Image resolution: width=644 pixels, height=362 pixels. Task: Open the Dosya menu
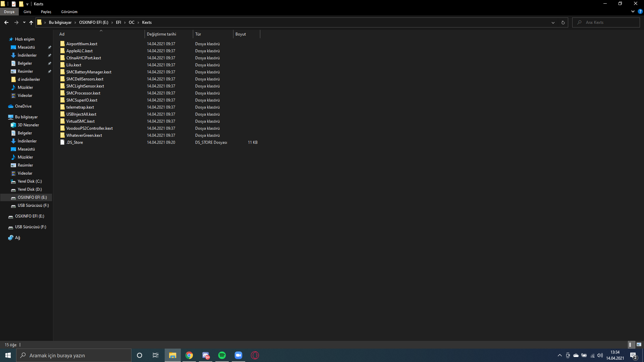[9, 12]
